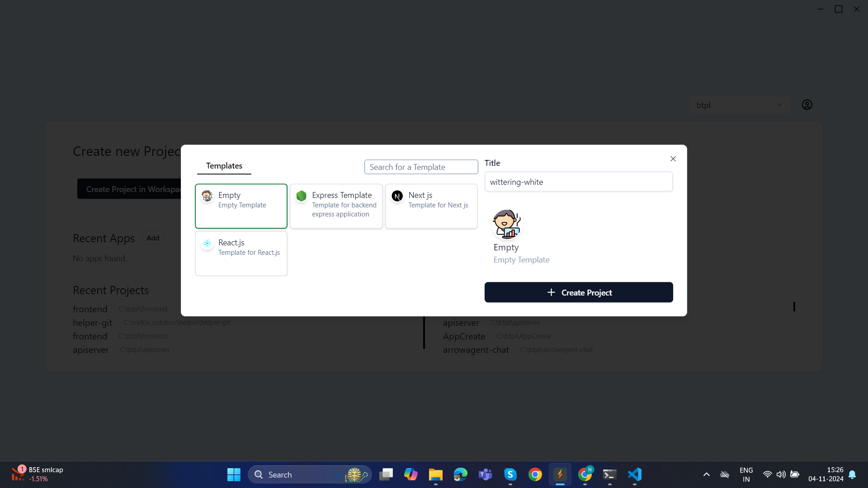Click the Express green hexagon icon

(302, 196)
